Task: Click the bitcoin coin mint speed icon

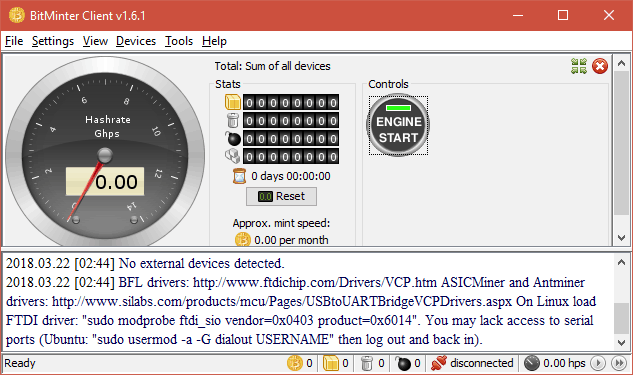Action: [243, 240]
